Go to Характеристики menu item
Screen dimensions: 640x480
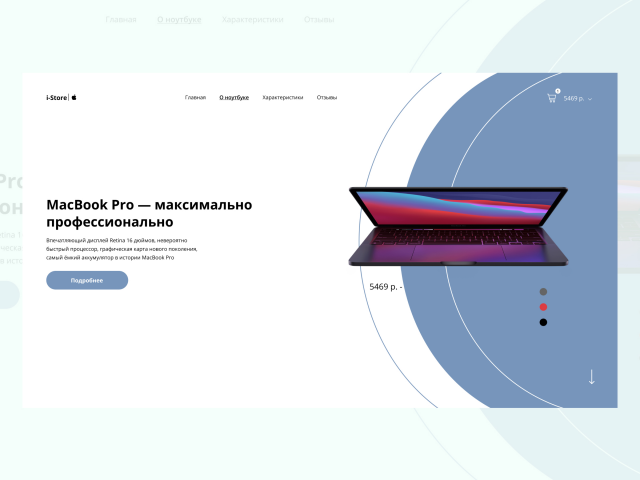point(282,97)
